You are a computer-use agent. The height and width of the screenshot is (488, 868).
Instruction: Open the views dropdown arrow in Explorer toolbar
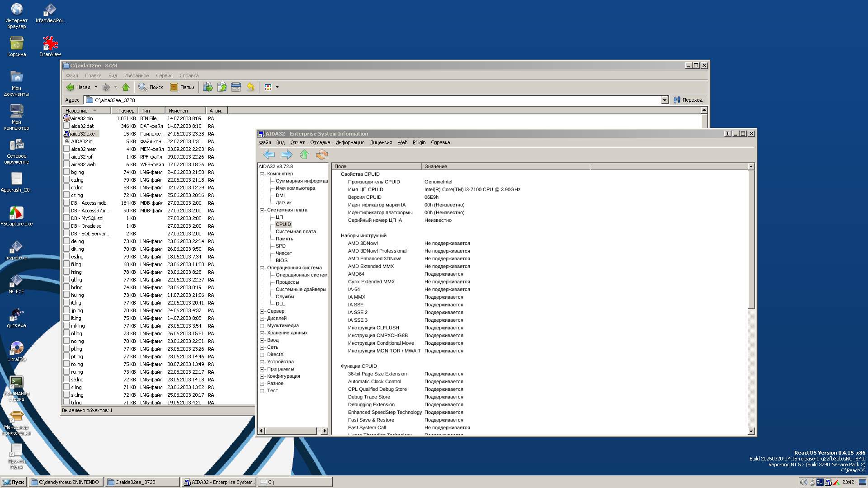tap(277, 87)
